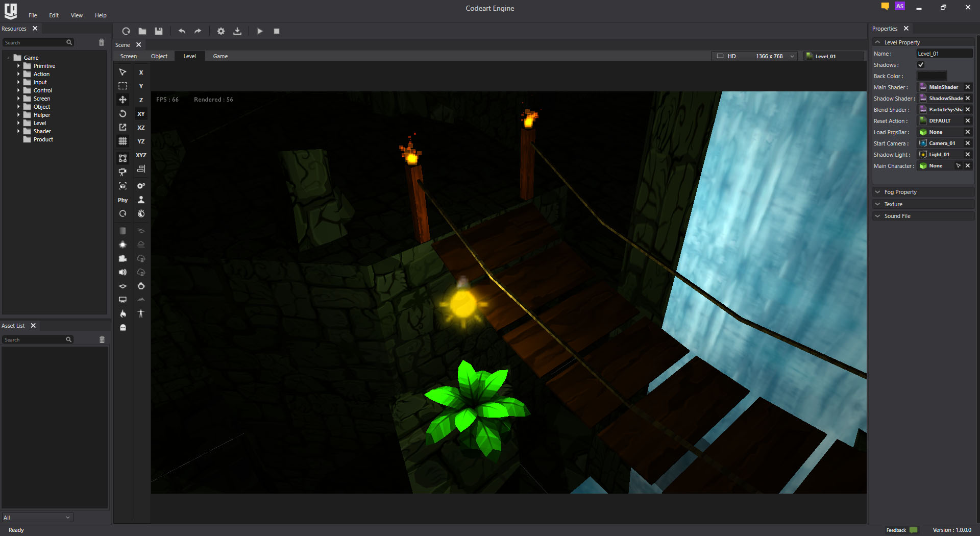Clear the Main Shader assignment

click(x=967, y=87)
